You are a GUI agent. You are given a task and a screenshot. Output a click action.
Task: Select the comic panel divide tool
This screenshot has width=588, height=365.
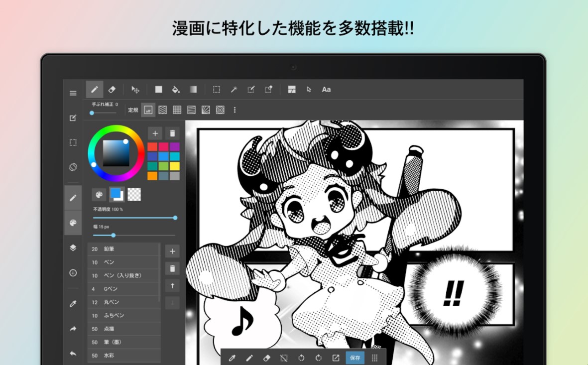(x=292, y=90)
